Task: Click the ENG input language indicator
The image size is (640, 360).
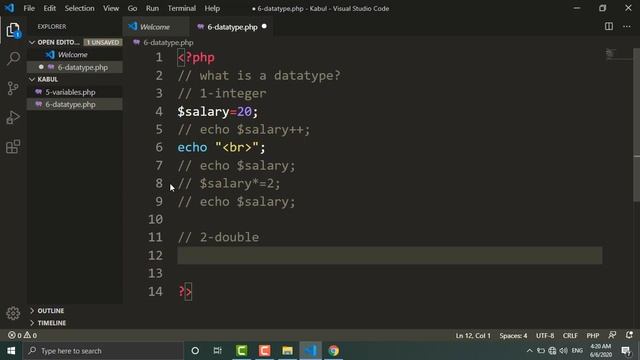Action: coord(577,351)
